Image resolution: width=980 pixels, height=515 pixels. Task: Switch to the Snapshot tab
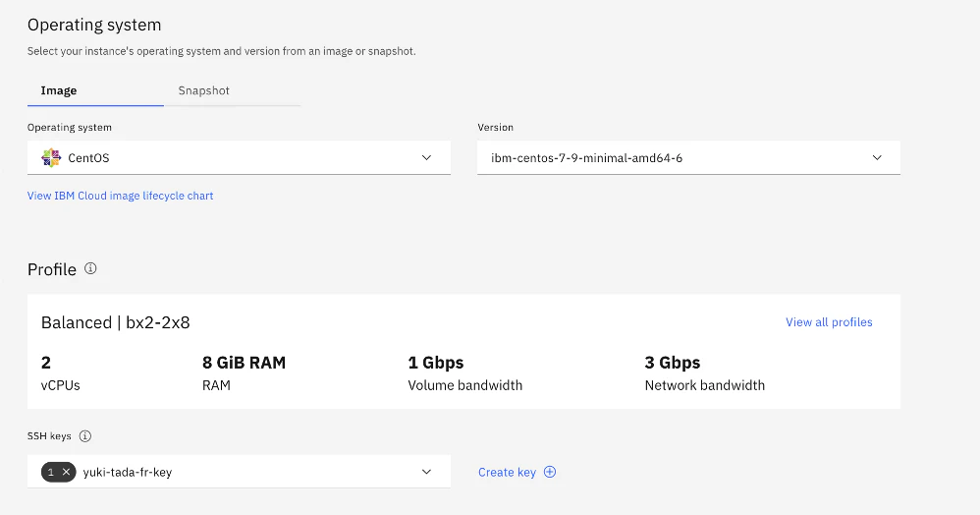[232, 90]
